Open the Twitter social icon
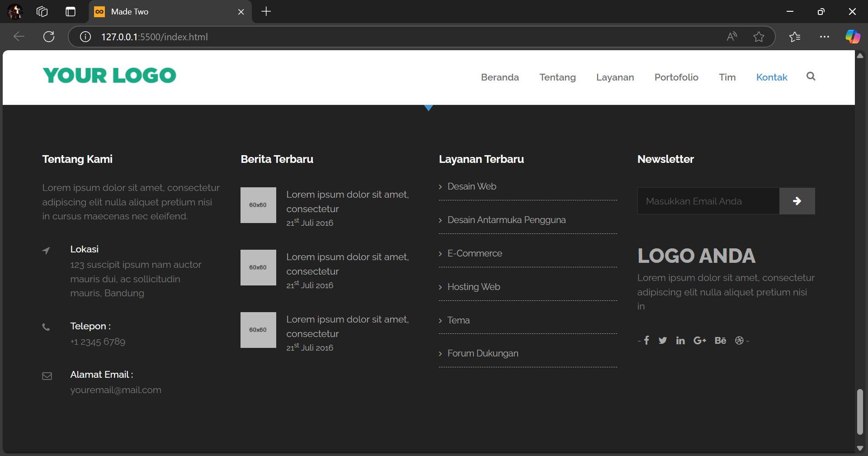The height and width of the screenshot is (456, 868). 663,340
